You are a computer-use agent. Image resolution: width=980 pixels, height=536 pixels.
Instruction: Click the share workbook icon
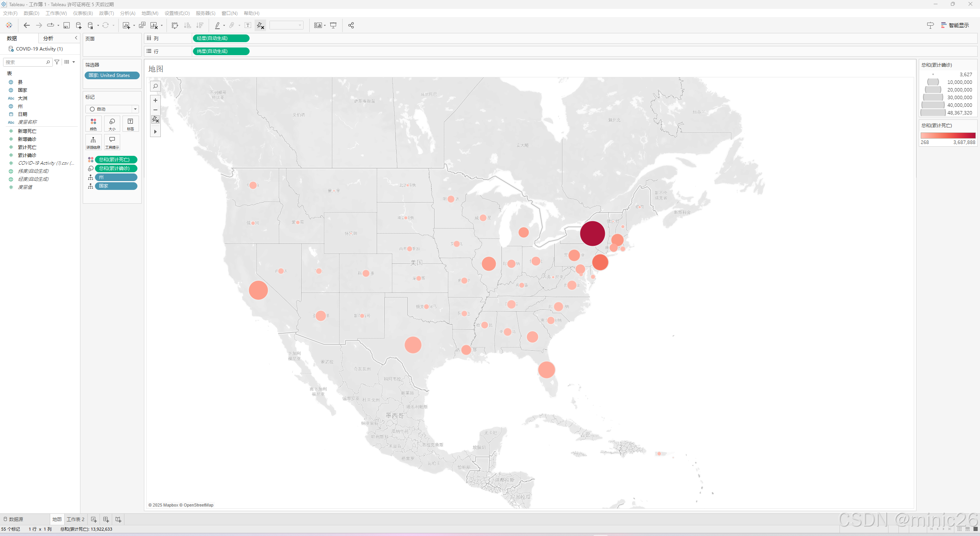(351, 25)
